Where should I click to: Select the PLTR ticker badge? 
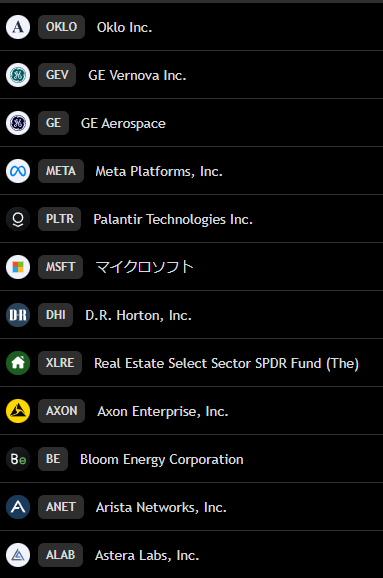click(x=59, y=219)
